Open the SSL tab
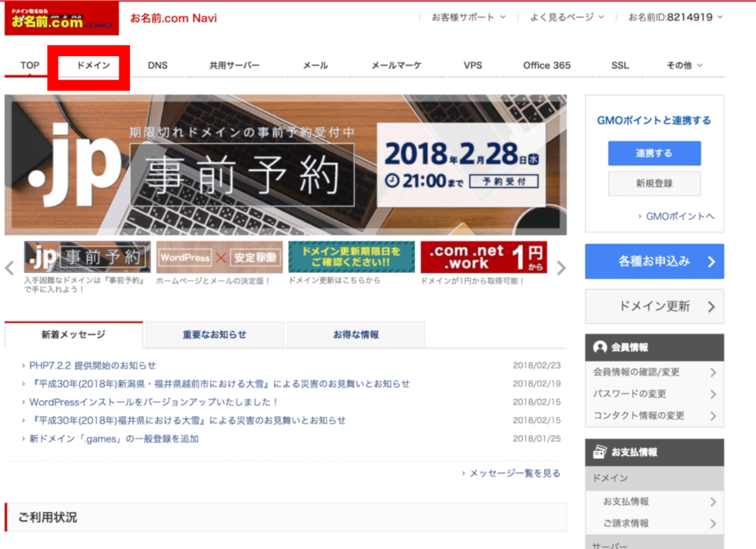 click(620, 65)
